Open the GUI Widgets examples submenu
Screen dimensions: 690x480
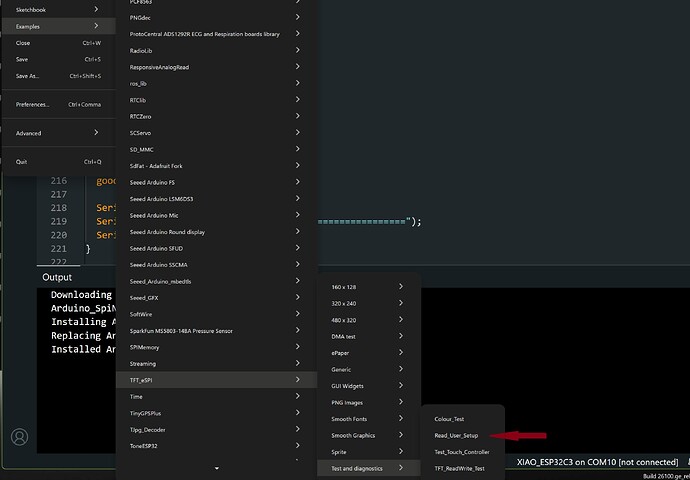click(x=369, y=386)
